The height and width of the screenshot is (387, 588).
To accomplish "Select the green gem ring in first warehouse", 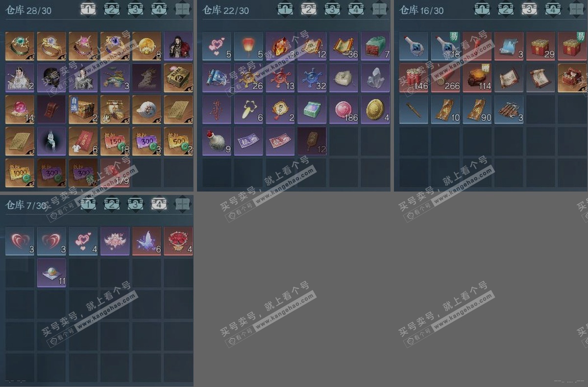I will [20, 46].
